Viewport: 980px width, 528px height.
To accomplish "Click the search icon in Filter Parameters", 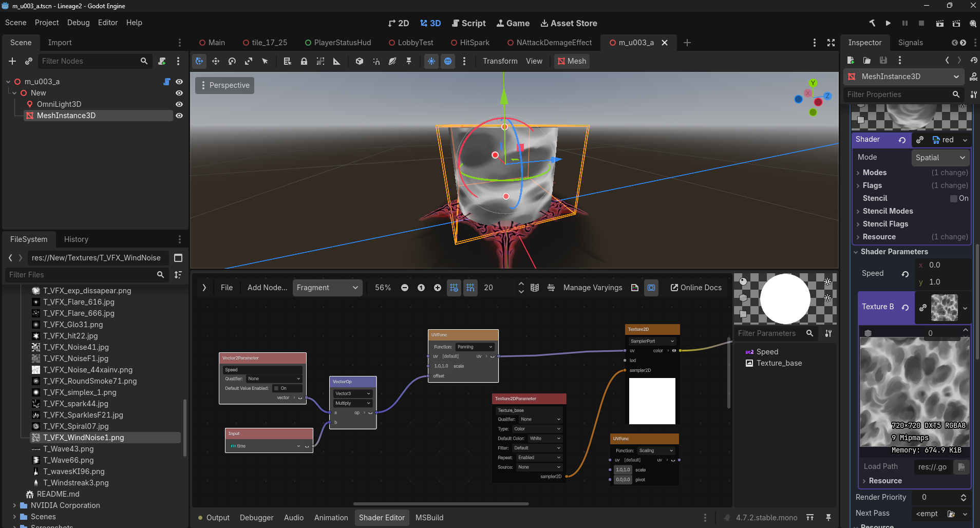I will [810, 333].
